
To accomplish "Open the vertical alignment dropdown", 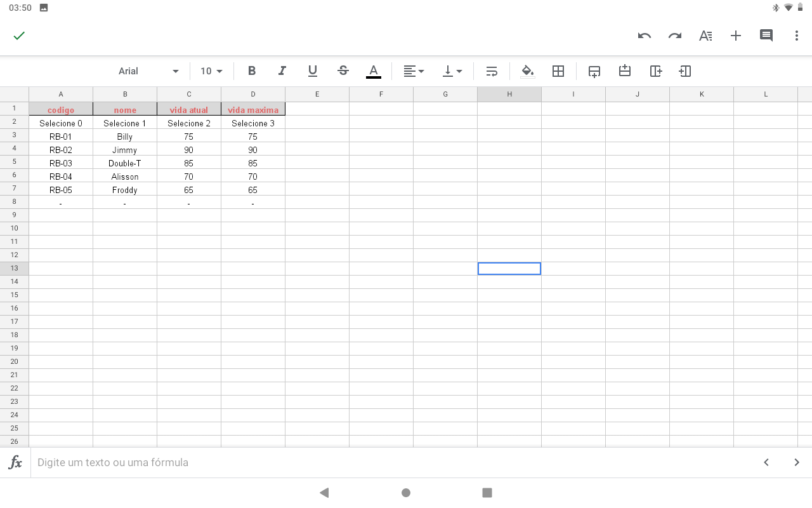I will 452,71.
